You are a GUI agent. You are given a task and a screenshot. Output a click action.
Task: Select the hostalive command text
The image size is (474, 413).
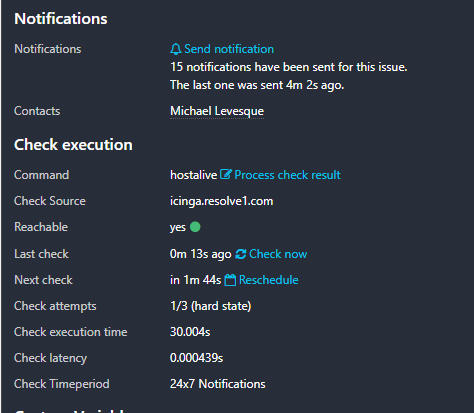(x=193, y=175)
